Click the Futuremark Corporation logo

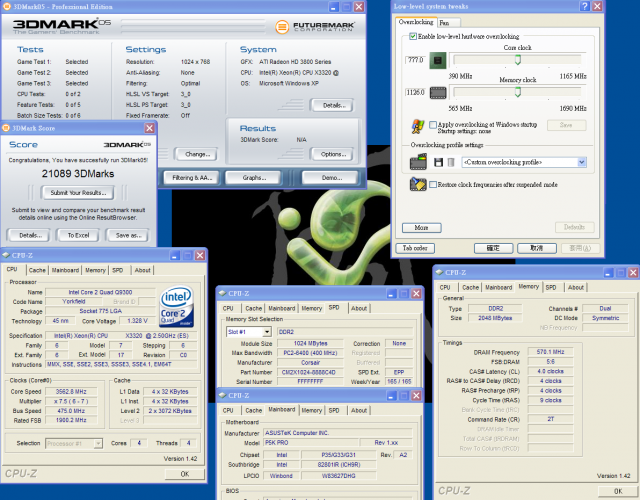click(315, 27)
